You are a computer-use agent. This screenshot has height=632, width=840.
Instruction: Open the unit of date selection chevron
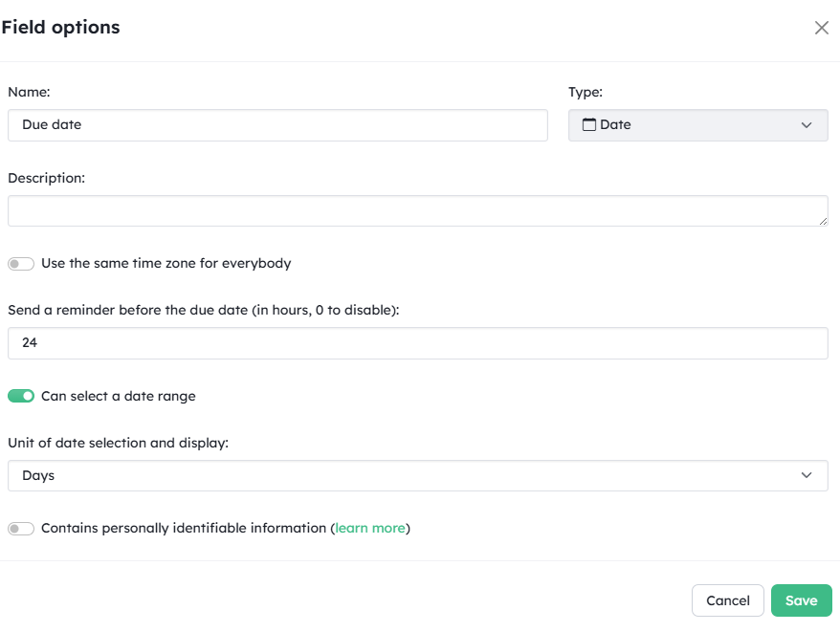click(x=806, y=475)
